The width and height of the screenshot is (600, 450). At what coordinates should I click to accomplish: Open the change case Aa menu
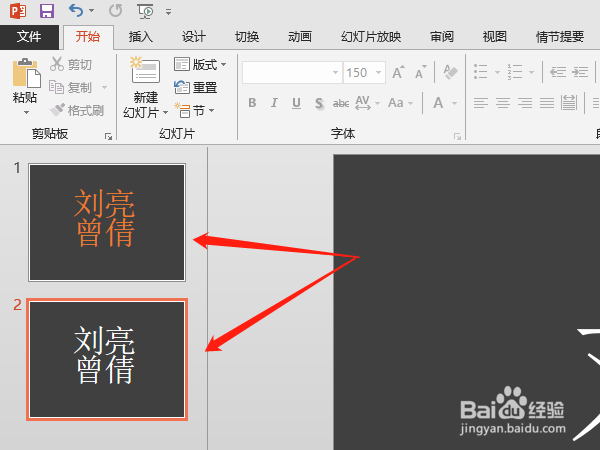pyautogui.click(x=400, y=103)
